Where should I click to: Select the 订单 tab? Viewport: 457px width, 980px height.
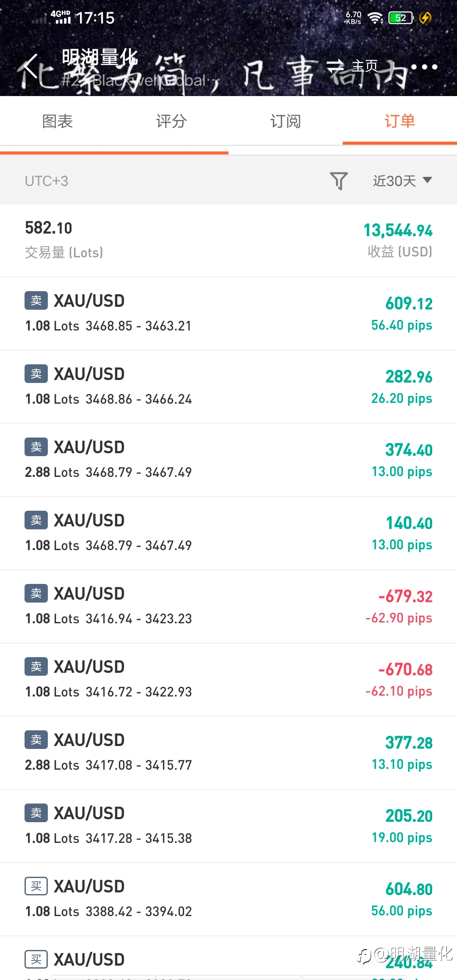(400, 121)
